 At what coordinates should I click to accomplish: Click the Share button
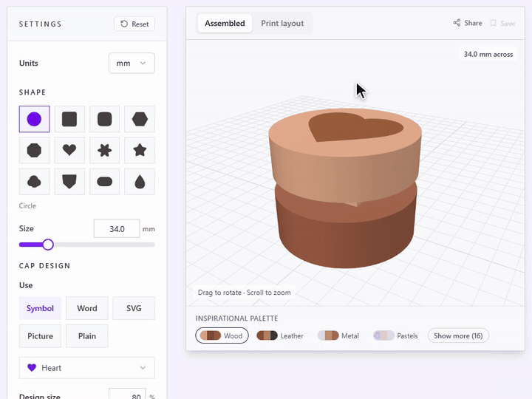(468, 23)
